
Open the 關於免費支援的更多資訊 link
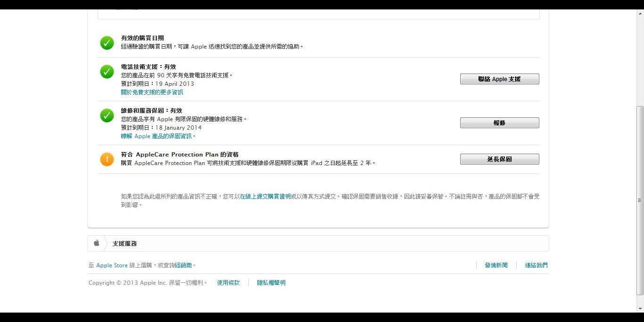click(152, 92)
